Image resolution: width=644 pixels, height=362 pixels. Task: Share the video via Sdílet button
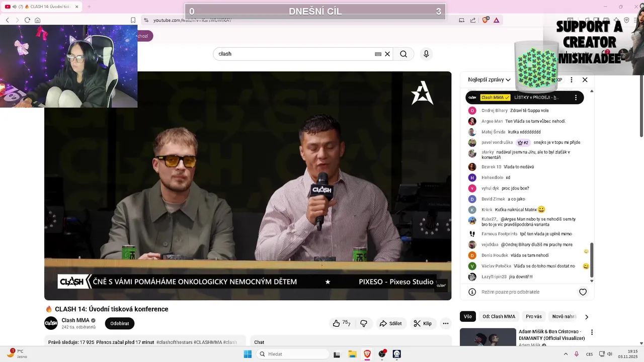pyautogui.click(x=390, y=323)
